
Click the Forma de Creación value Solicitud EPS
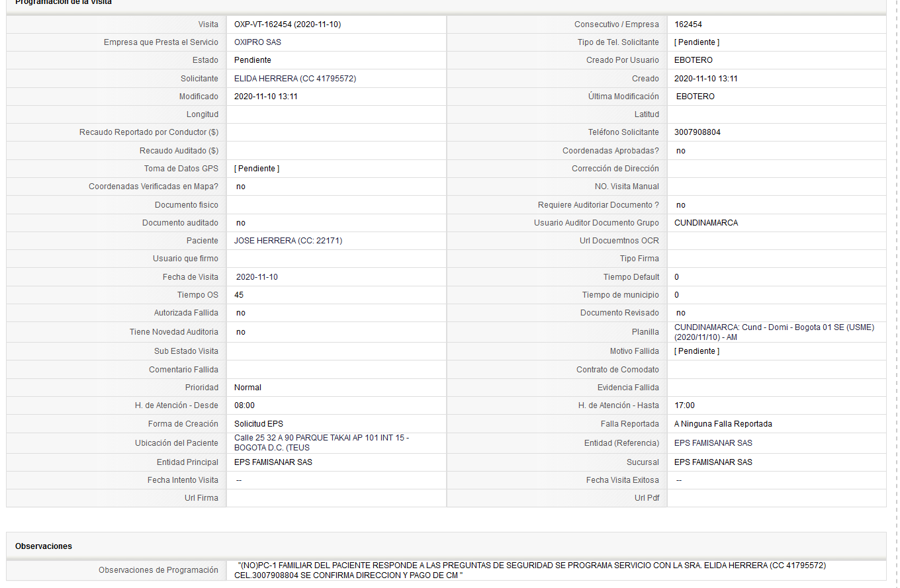pos(259,424)
